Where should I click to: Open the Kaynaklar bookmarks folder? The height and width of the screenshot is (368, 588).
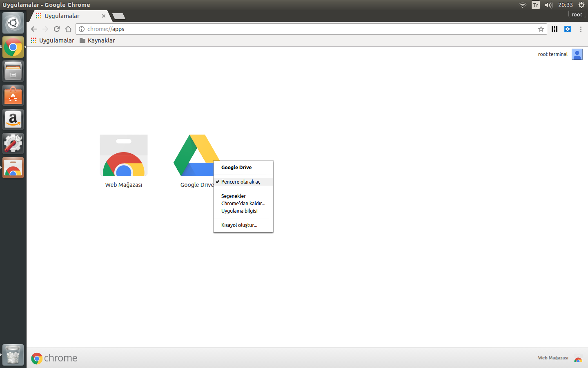(97, 40)
